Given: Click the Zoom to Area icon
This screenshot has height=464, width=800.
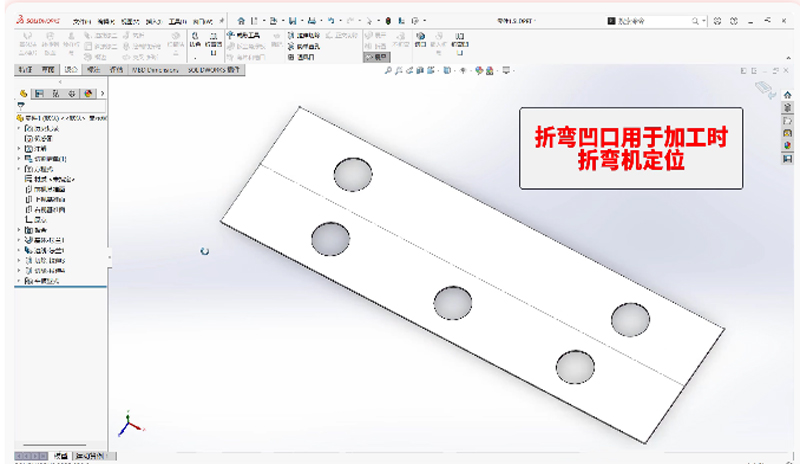Looking at the screenshot, I should coord(399,70).
